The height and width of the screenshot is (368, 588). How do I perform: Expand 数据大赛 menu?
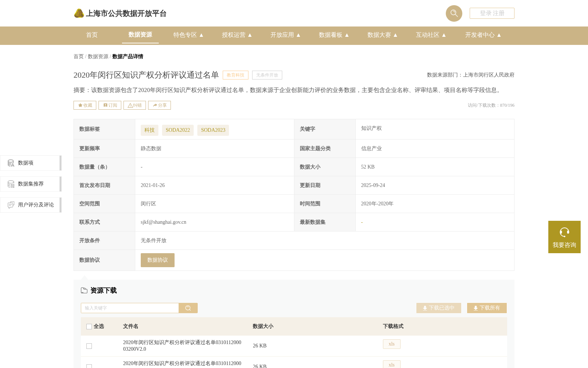point(383,35)
